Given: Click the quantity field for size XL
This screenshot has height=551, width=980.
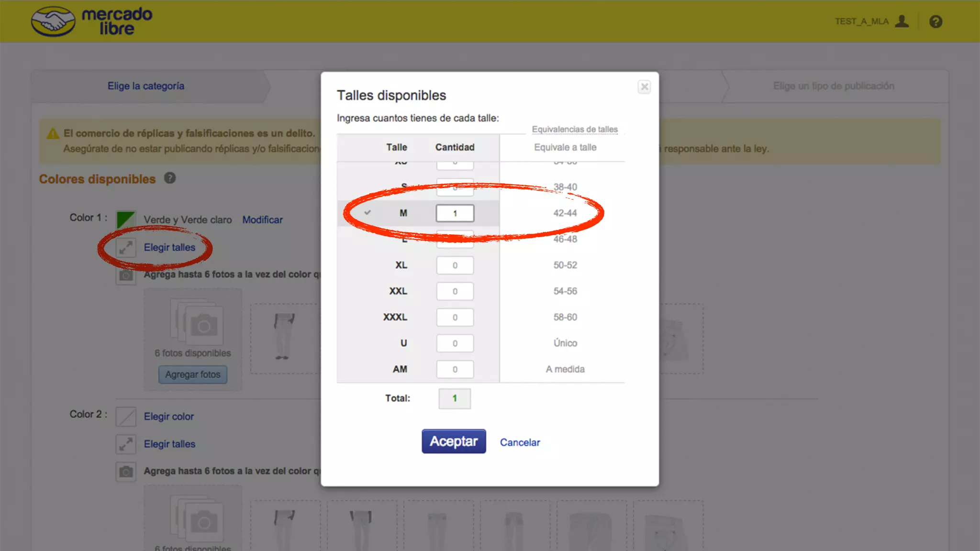Looking at the screenshot, I should [455, 265].
